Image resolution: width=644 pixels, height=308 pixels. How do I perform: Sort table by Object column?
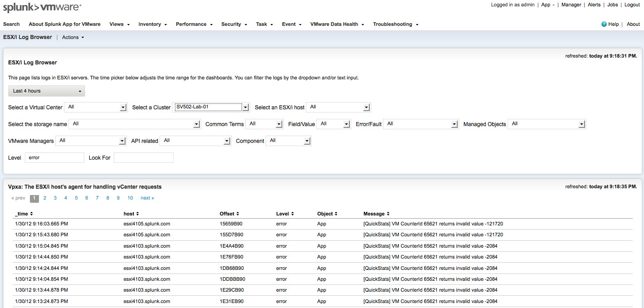pos(327,214)
